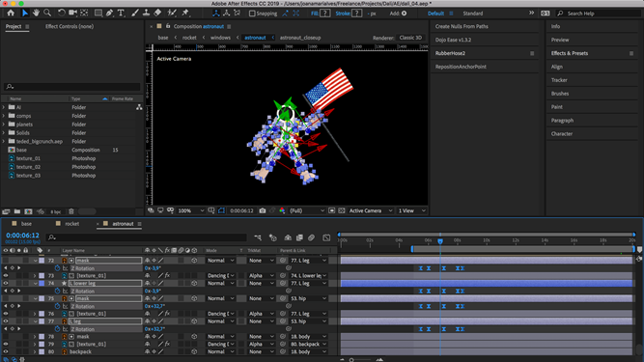Open the Graph Editor icon in timeline

(x=326, y=237)
